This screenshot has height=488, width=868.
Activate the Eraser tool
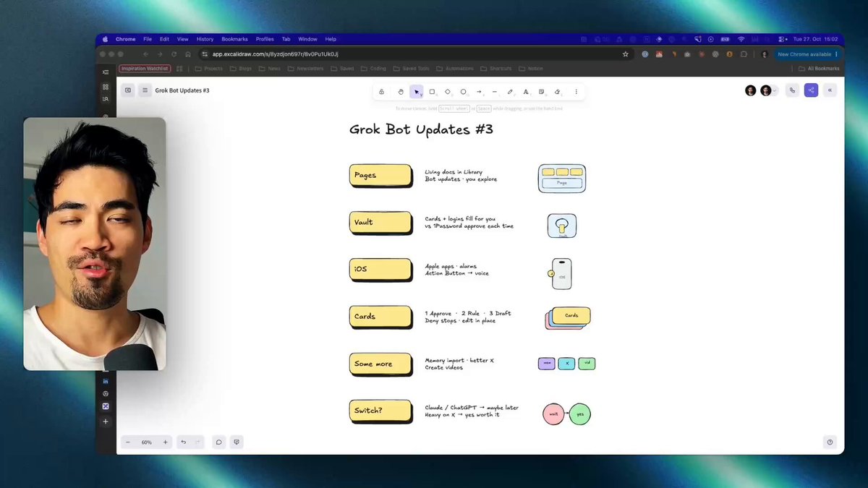tap(557, 92)
